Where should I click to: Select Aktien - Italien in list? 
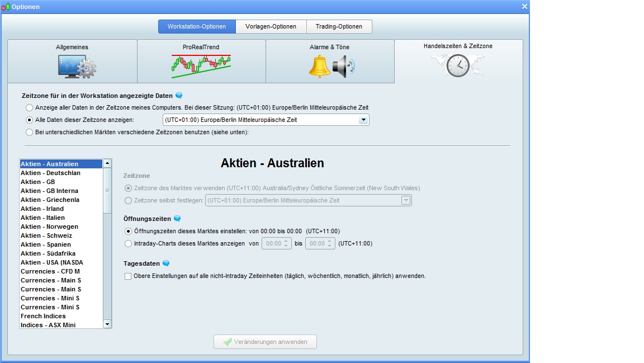(61, 218)
